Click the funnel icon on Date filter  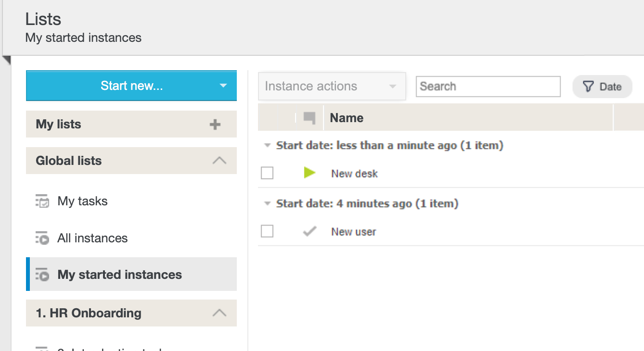(x=588, y=87)
